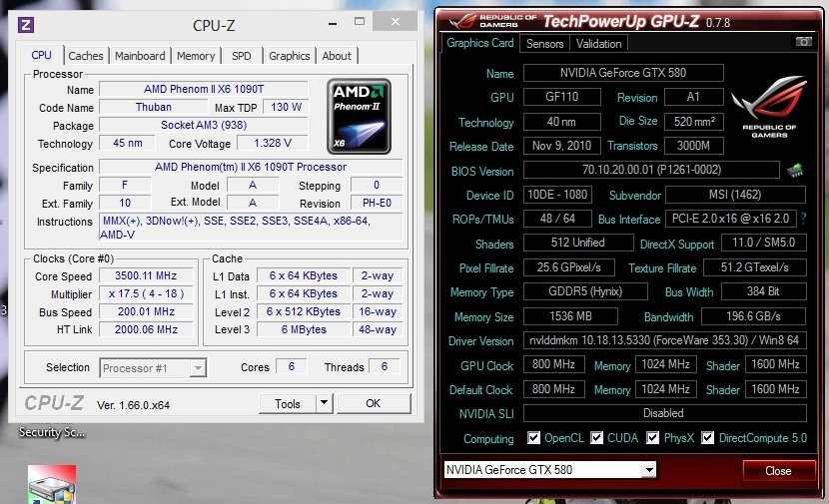Click the Republic of Gamers logo in GPU-Z
The width and height of the screenshot is (829, 504).
tap(769, 108)
